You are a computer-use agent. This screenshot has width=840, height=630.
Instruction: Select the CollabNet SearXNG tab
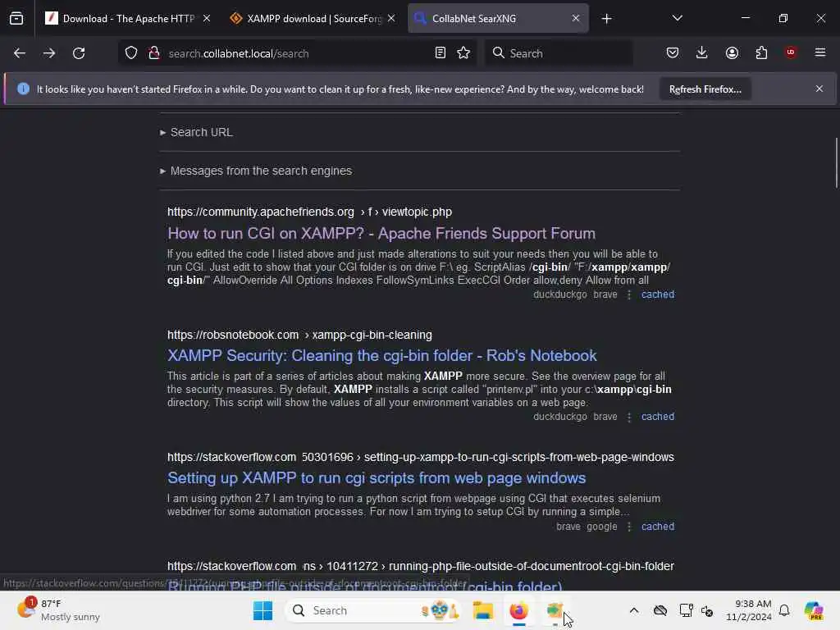498,18
